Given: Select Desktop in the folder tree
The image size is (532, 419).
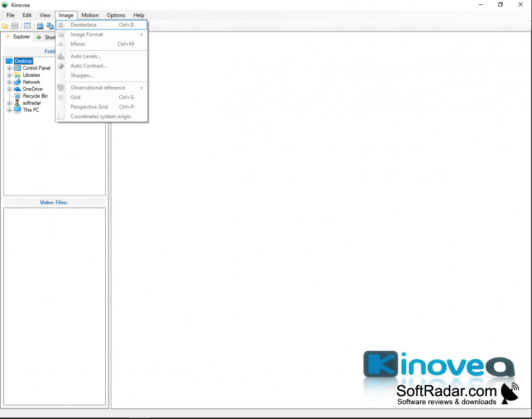Looking at the screenshot, I should tap(23, 61).
